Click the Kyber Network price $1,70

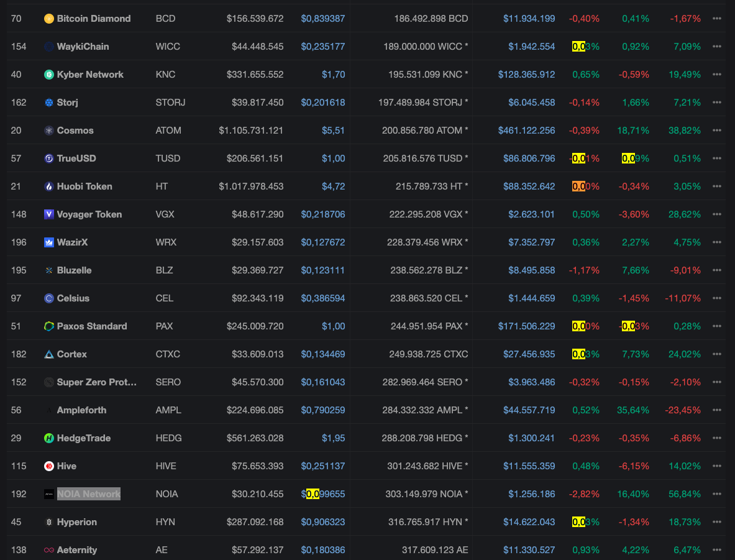point(333,75)
